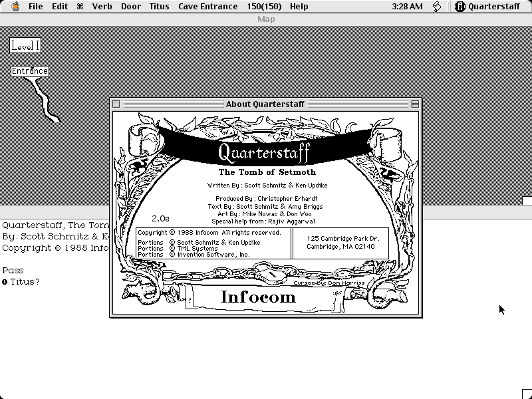Click the 2.0e version number
Viewport: 532px width, 399px height.
[160, 219]
